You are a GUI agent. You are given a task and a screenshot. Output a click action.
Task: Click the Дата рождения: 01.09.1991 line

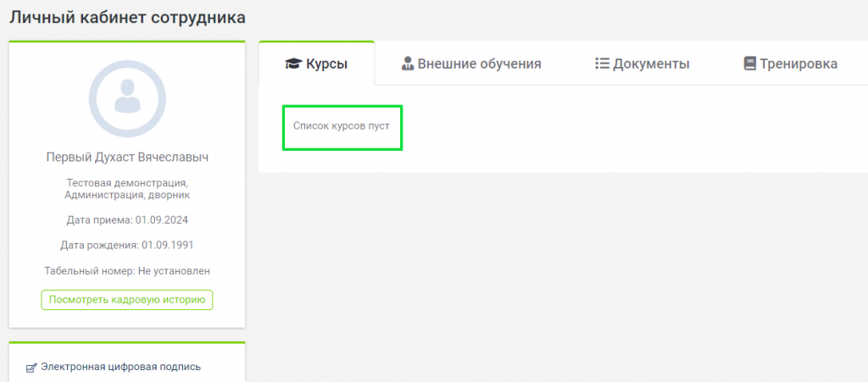pos(127,245)
